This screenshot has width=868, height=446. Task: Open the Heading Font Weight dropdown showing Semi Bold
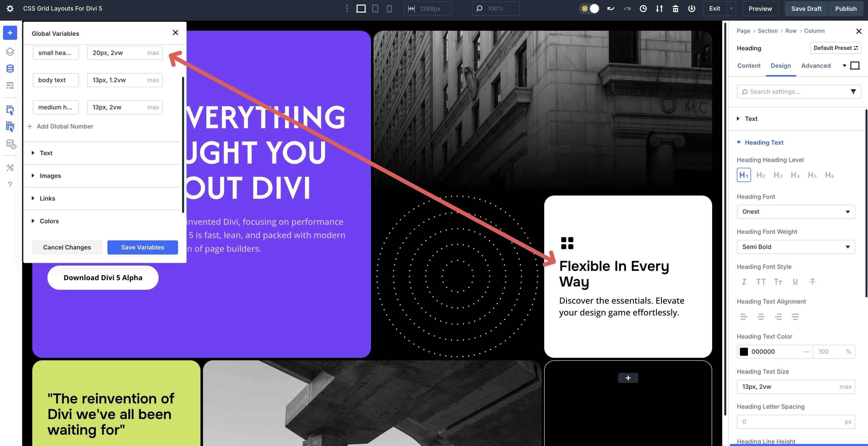796,247
